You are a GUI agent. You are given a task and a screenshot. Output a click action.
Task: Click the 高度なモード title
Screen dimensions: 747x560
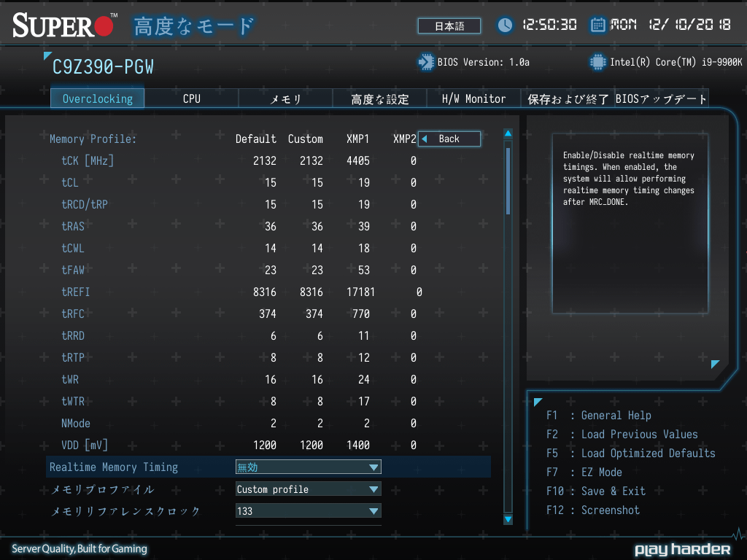pos(194,26)
